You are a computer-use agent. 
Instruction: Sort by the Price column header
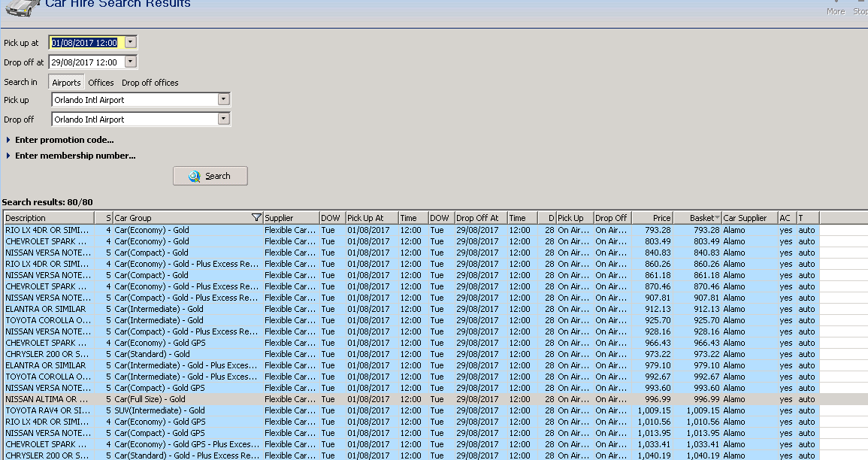[652, 217]
